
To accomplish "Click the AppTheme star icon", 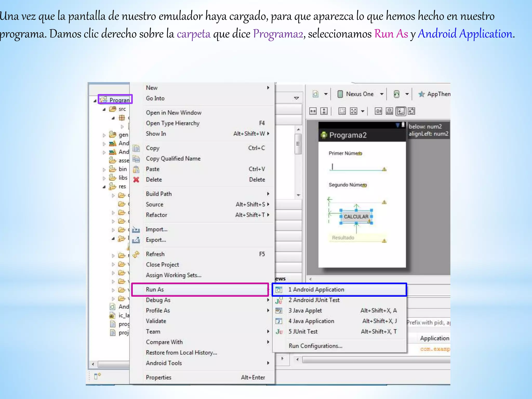I will tap(421, 94).
